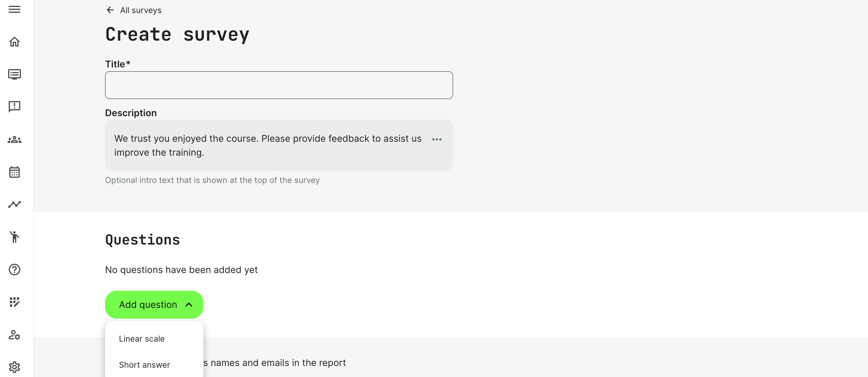
Task: Open the analytics line chart icon
Action: tap(15, 204)
